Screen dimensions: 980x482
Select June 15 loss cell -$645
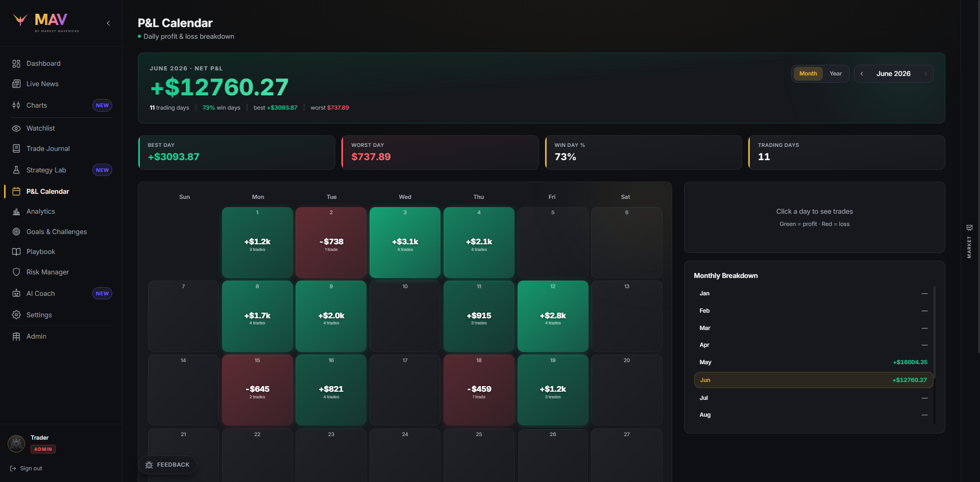tap(257, 390)
